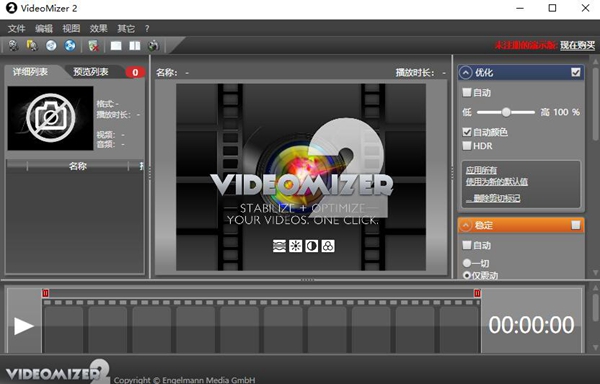
Task: Click the silver disc toolbar icon
Action: [x=51, y=46]
